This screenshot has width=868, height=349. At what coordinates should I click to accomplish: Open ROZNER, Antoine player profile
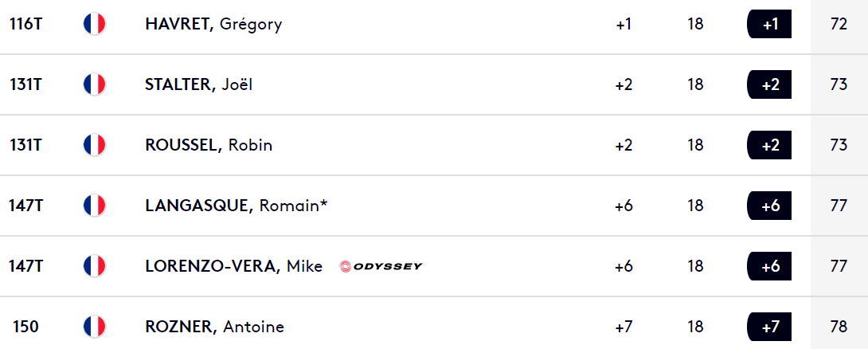(x=215, y=327)
